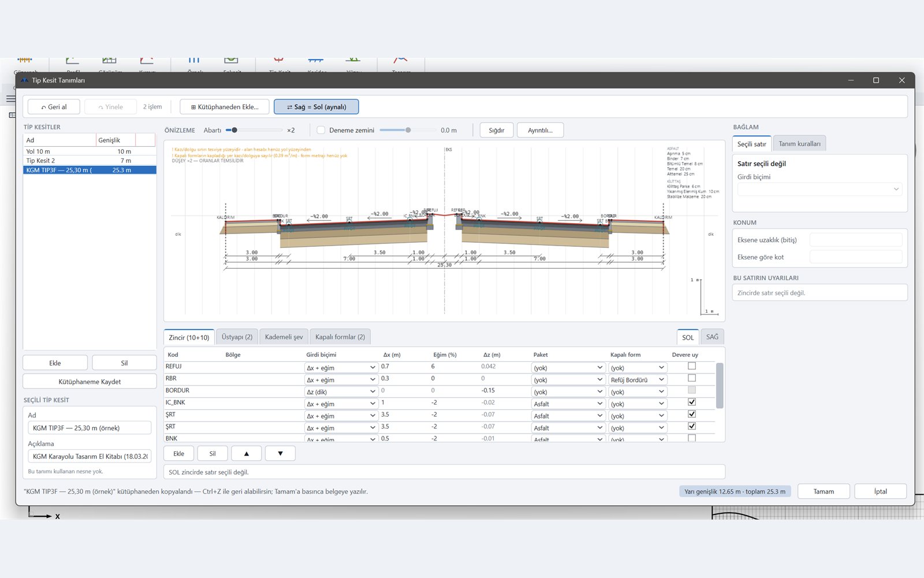924x578 pixels.
Task: Click the Geri al undo button
Action: pyautogui.click(x=54, y=107)
